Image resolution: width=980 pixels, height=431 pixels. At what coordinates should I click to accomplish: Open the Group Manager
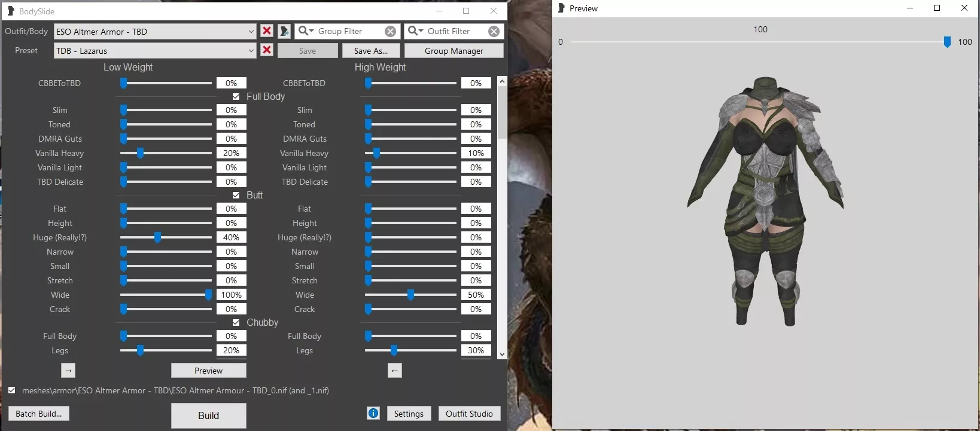454,51
